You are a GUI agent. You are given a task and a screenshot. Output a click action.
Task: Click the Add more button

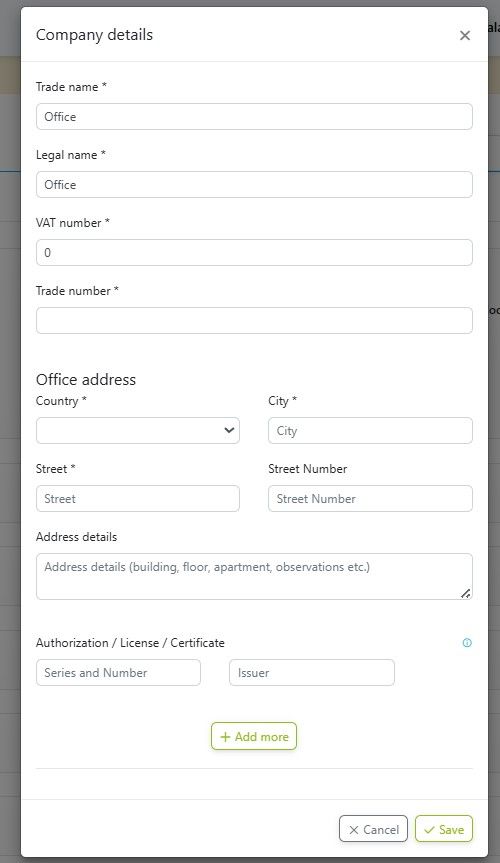[254, 736]
